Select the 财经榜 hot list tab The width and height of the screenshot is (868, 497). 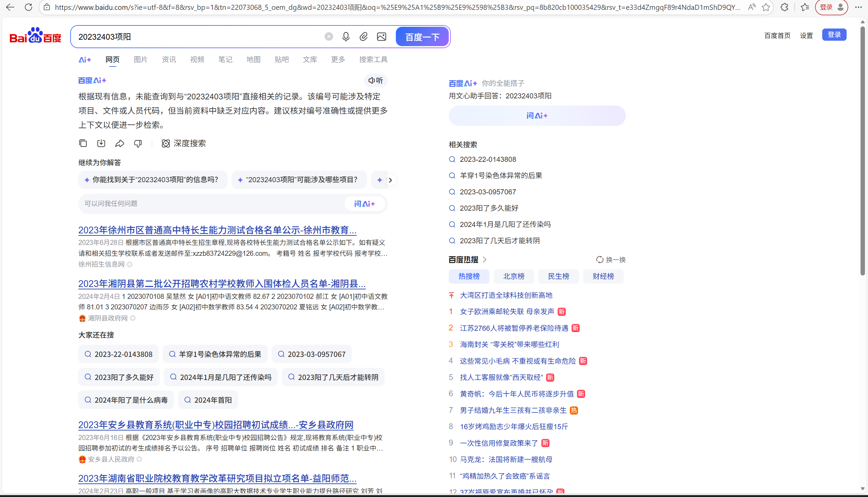(x=603, y=276)
